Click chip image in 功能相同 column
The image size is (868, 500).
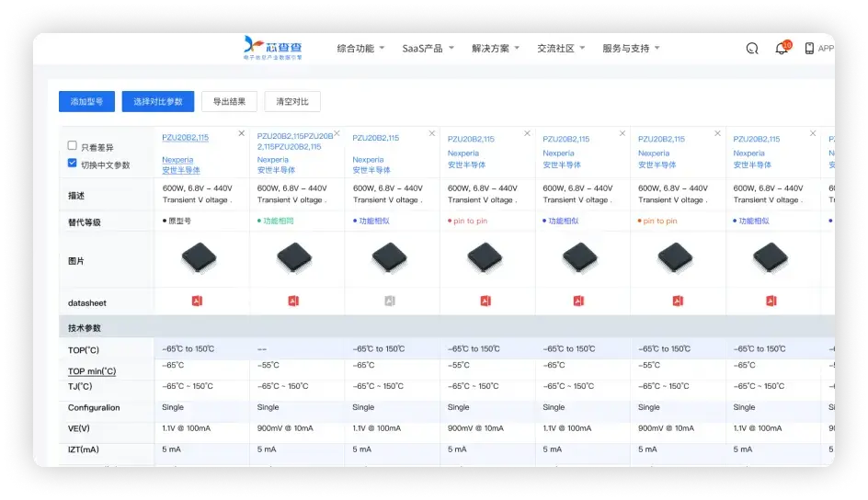[x=294, y=257]
